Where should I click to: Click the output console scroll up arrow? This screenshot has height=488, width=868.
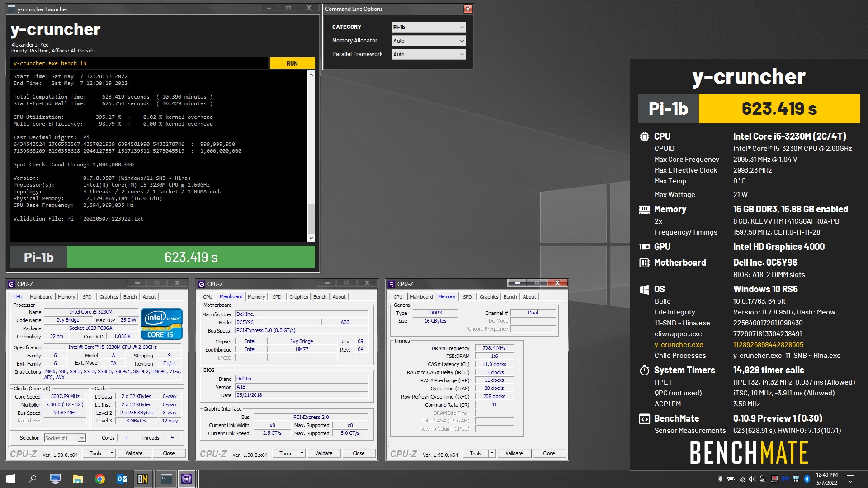311,74
